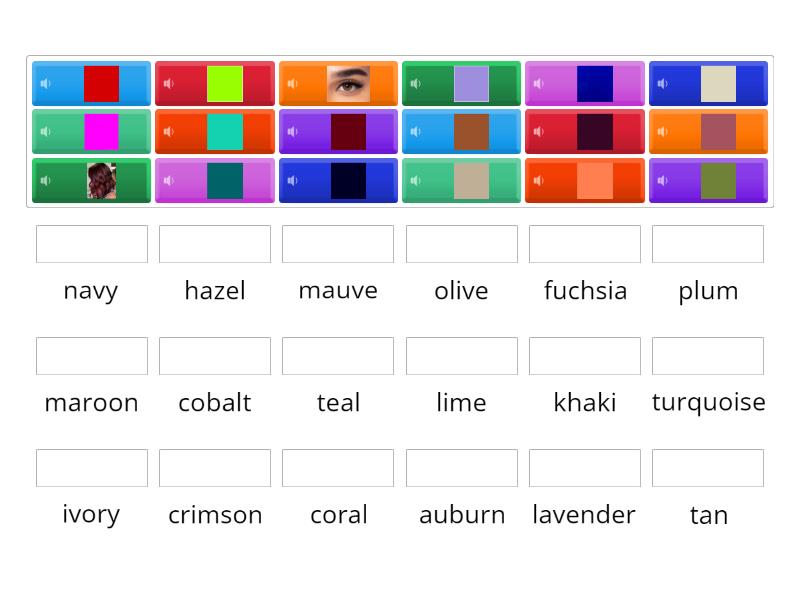This screenshot has width=800, height=600.
Task: Select the eye photograph thumbnail
Action: [x=348, y=84]
